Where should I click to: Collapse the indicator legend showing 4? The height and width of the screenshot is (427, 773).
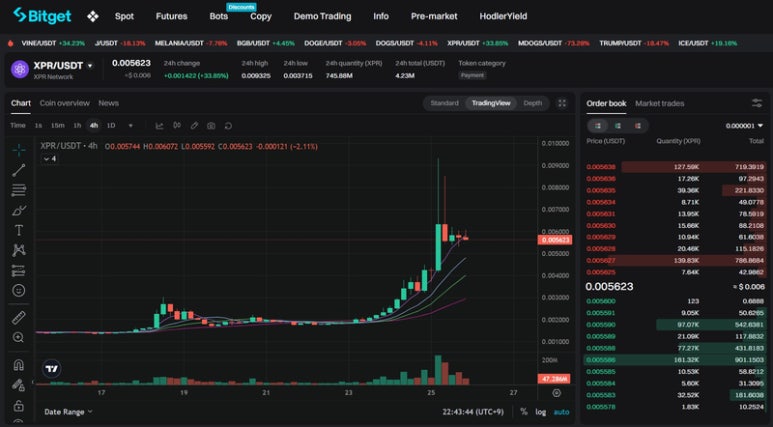pos(49,159)
